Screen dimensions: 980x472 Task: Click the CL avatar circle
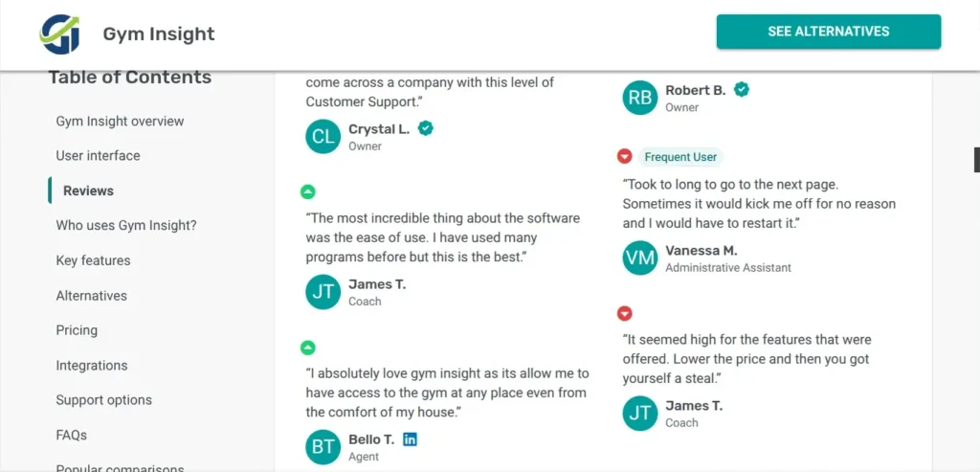point(323,136)
